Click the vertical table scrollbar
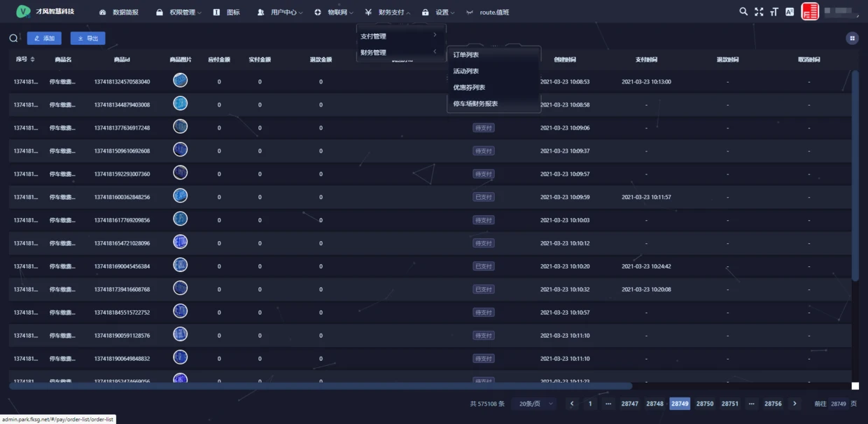 coord(855,175)
